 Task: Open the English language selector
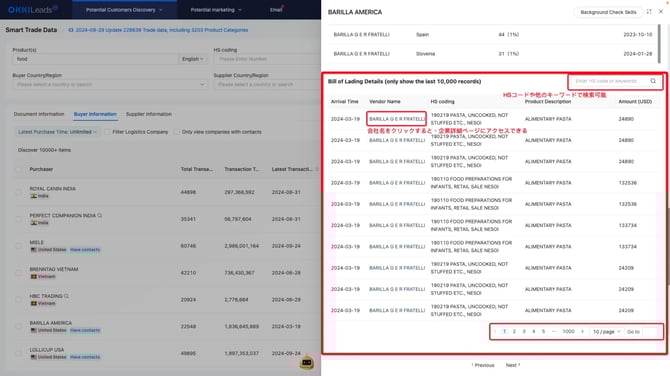(x=192, y=59)
